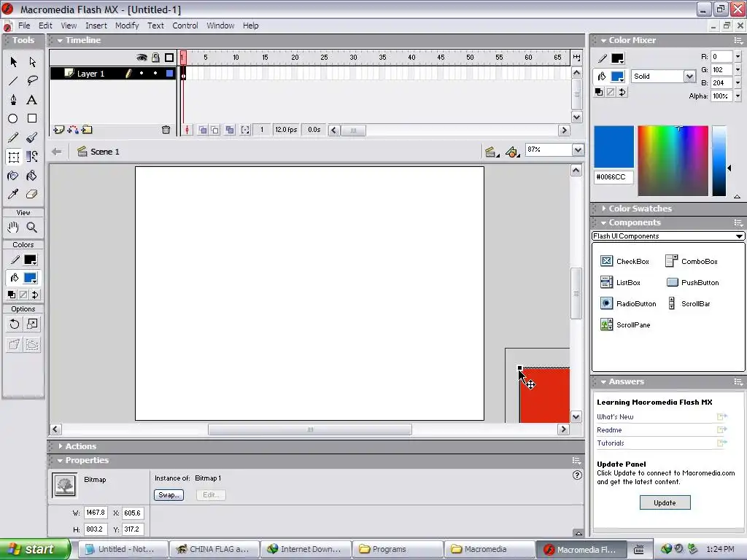Viewport: 747px width, 560px height.
Task: Open the Control menu
Action: pos(185,26)
